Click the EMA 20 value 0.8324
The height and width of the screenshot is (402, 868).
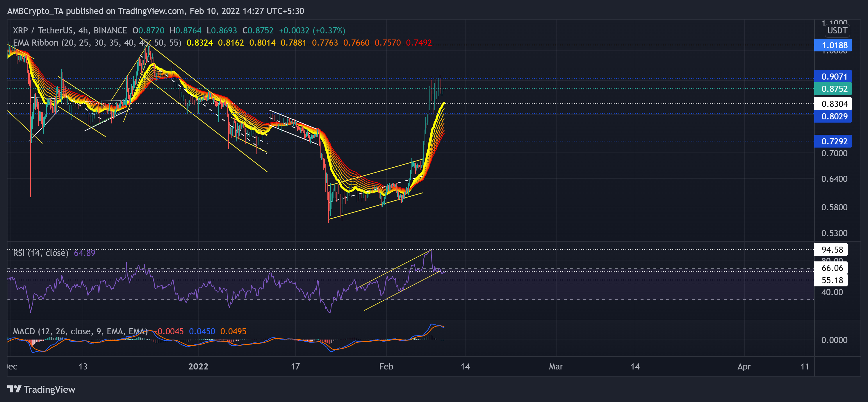click(200, 43)
